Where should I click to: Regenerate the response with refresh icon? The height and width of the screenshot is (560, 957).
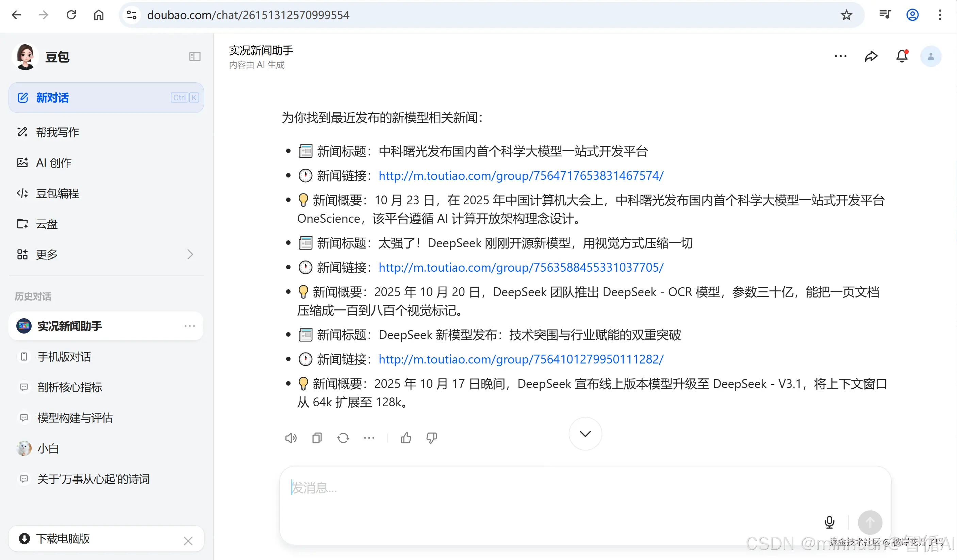pos(343,438)
